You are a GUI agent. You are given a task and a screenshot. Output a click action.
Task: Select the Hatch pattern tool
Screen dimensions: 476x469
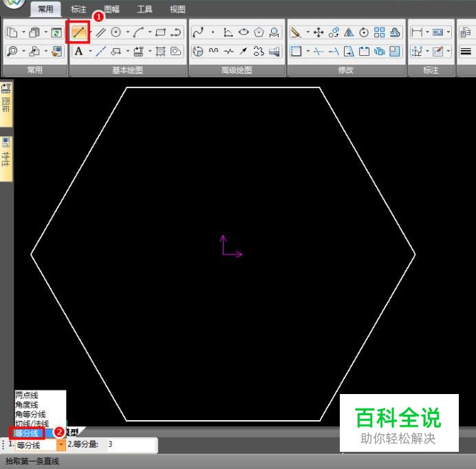pos(160,52)
